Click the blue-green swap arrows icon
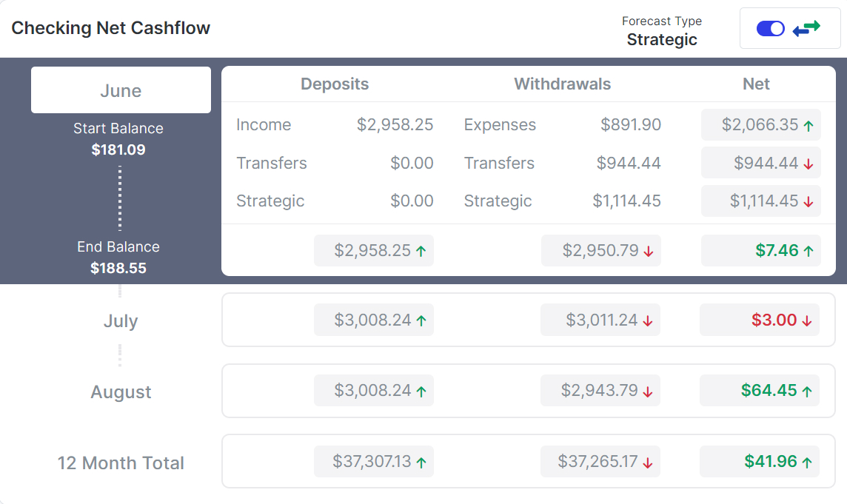The width and height of the screenshot is (847, 504). (806, 29)
